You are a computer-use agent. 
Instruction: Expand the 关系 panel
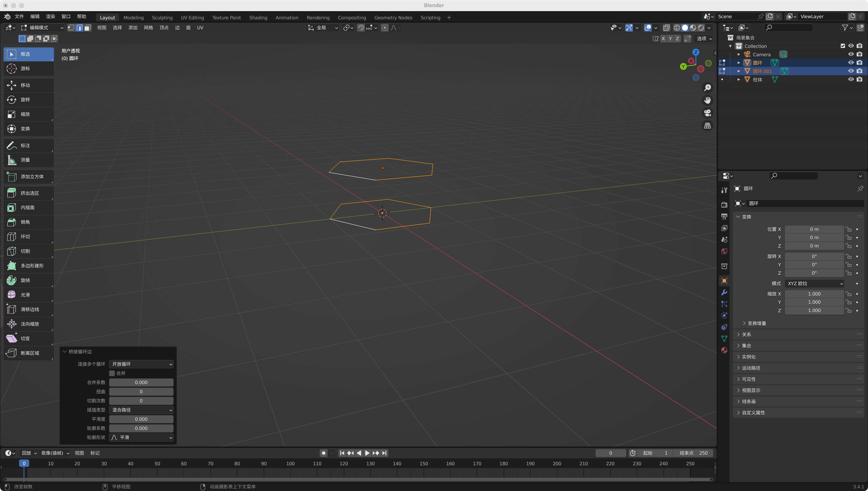click(746, 334)
